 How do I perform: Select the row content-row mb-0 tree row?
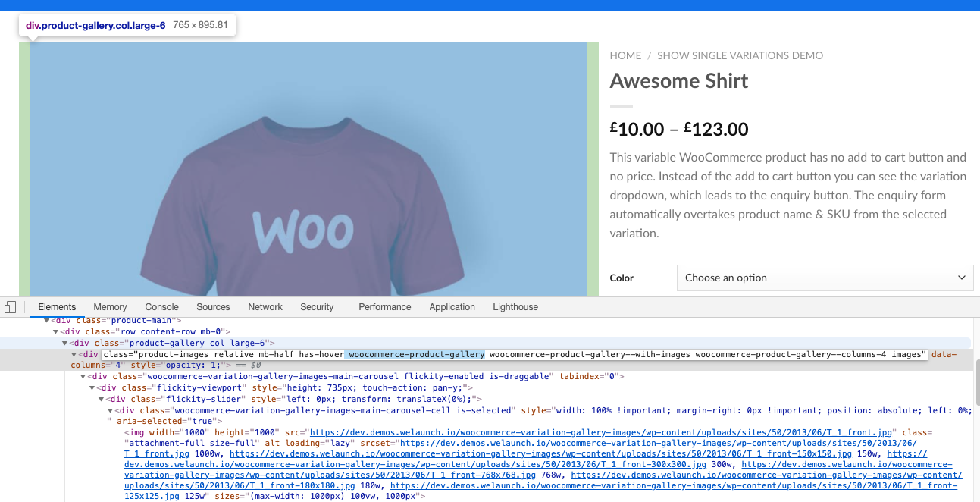click(485, 331)
